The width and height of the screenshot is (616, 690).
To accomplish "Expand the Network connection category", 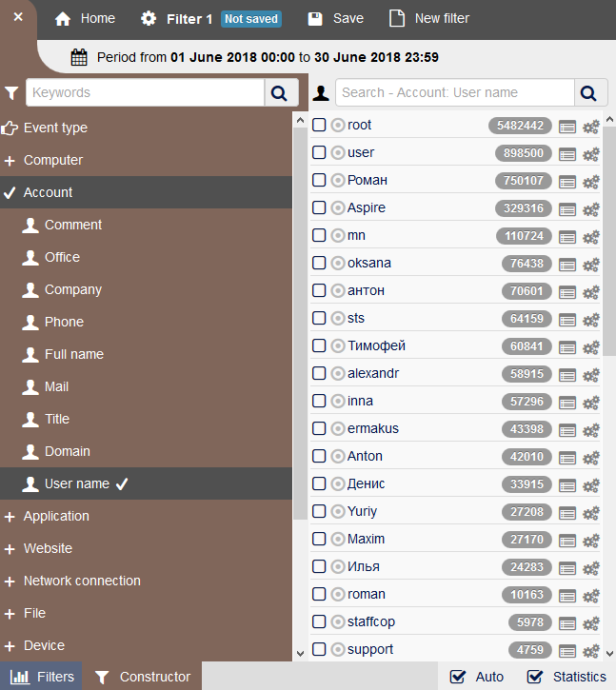I will (x=81, y=581).
